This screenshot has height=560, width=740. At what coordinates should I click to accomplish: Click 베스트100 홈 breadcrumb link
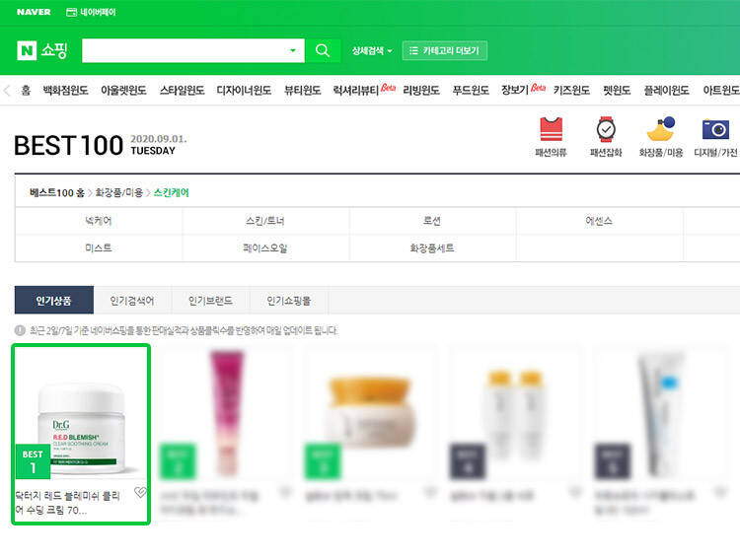click(x=57, y=192)
